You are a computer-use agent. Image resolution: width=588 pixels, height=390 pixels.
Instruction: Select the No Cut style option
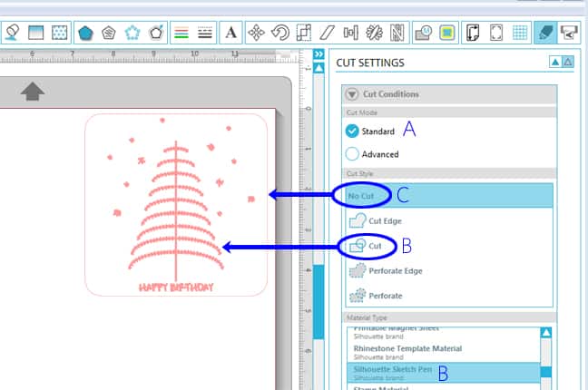(363, 194)
